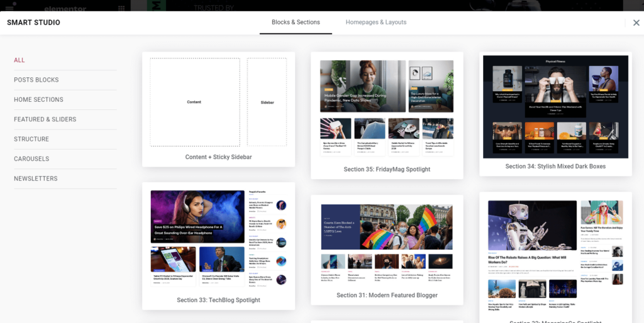The width and height of the screenshot is (644, 323).
Task: Click the dashed Sidebar placeholder box
Action: (267, 102)
